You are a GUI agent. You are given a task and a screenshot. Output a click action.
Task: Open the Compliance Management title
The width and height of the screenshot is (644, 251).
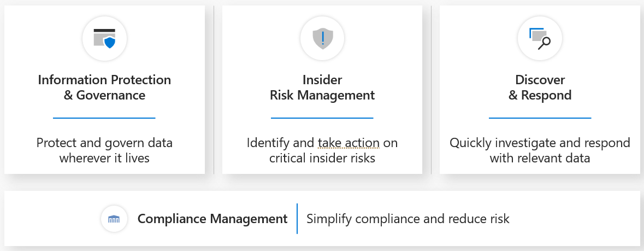[x=212, y=219]
